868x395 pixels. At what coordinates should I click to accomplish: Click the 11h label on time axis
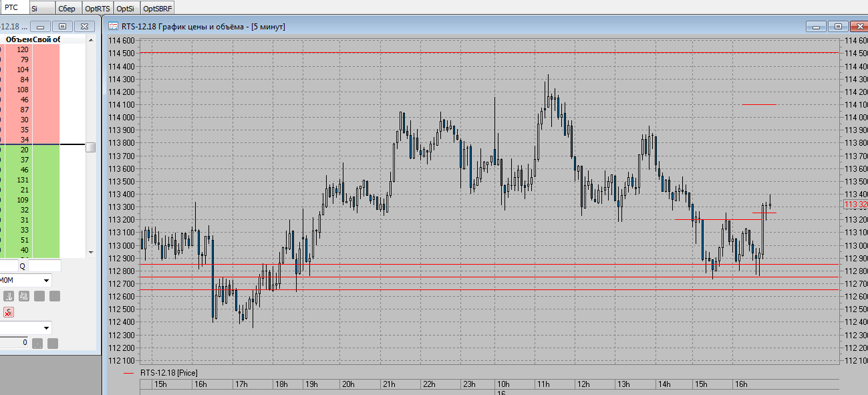[x=543, y=384]
